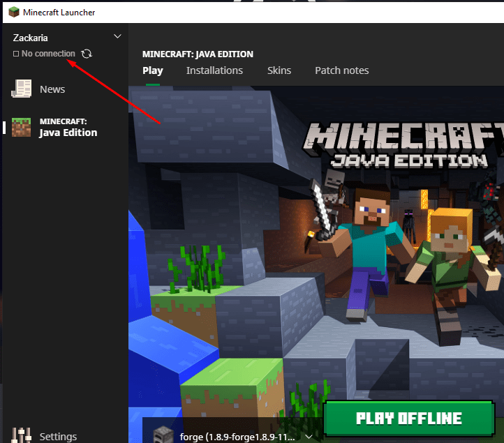The image size is (504, 443).
Task: Click the Play Offline button
Action: coord(409,419)
